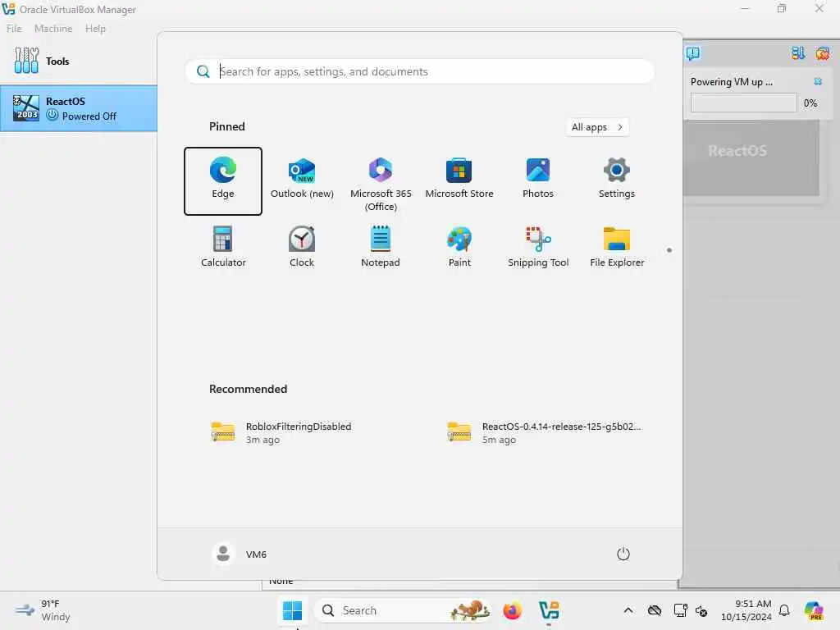Click the Windows Start button on taskbar
The height and width of the screenshot is (630, 840).
pyautogui.click(x=293, y=610)
